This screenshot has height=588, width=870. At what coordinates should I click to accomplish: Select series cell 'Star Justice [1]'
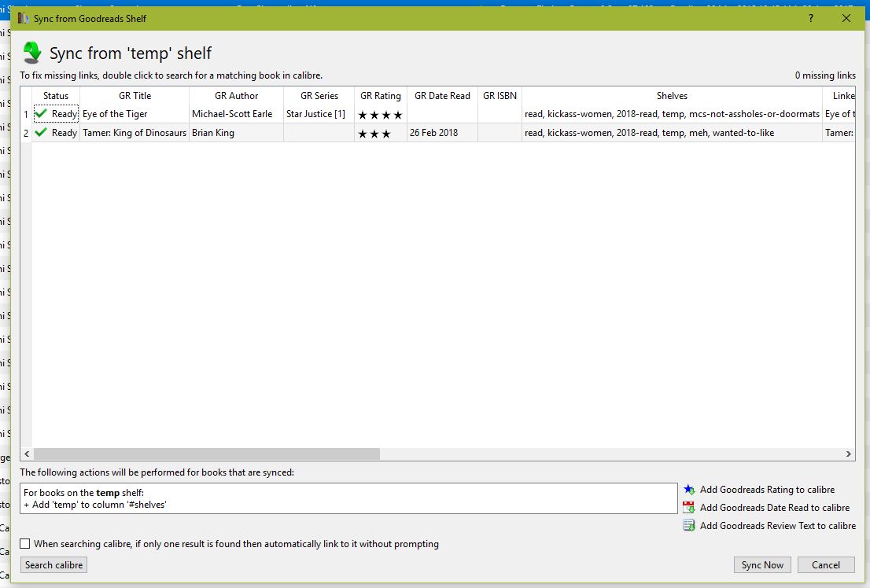click(x=319, y=114)
